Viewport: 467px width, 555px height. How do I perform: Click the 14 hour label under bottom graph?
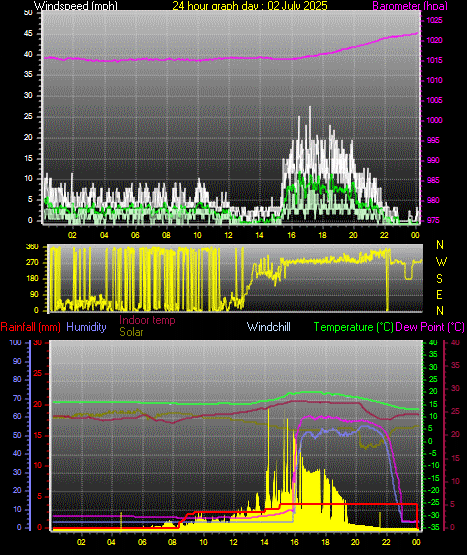click(264, 542)
